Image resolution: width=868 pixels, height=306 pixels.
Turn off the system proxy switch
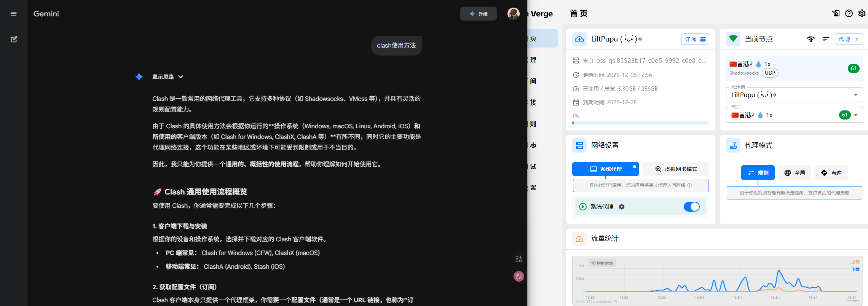coord(691,207)
